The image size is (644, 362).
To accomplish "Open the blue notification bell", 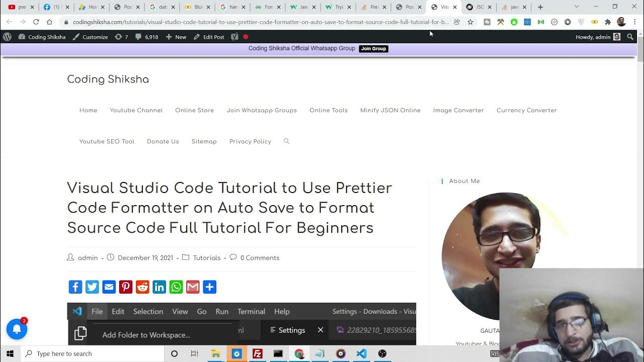I will coord(17,329).
